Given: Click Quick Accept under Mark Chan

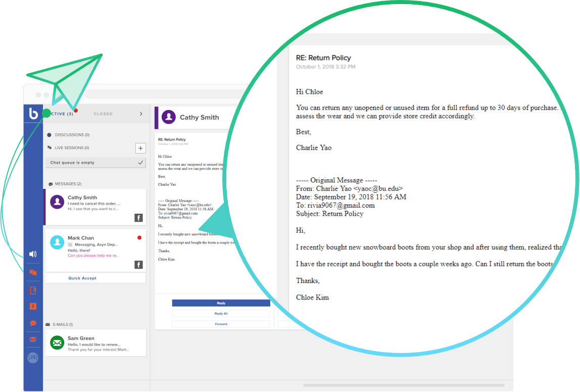Looking at the screenshot, I should click(x=82, y=278).
